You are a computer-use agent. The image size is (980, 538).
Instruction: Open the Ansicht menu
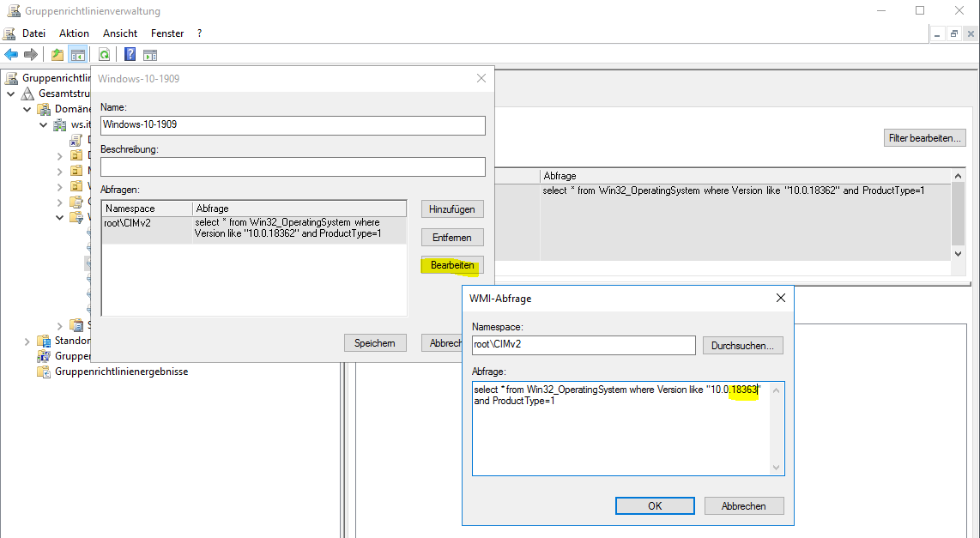point(120,33)
